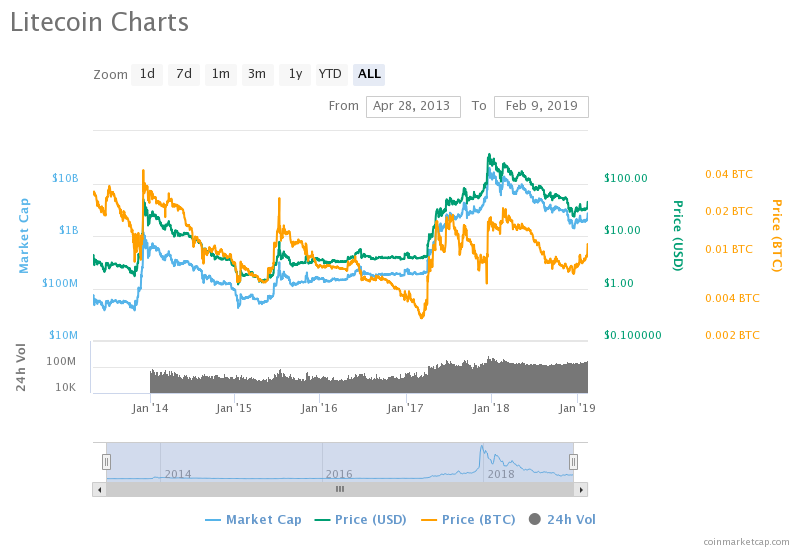800x550 pixels.
Task: Click the From date field
Action: (x=413, y=106)
